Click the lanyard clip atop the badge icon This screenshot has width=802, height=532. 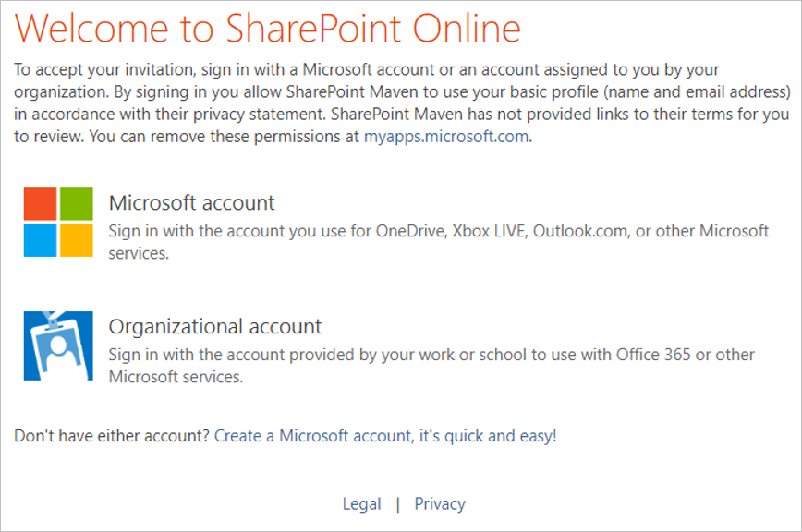pos(52,320)
